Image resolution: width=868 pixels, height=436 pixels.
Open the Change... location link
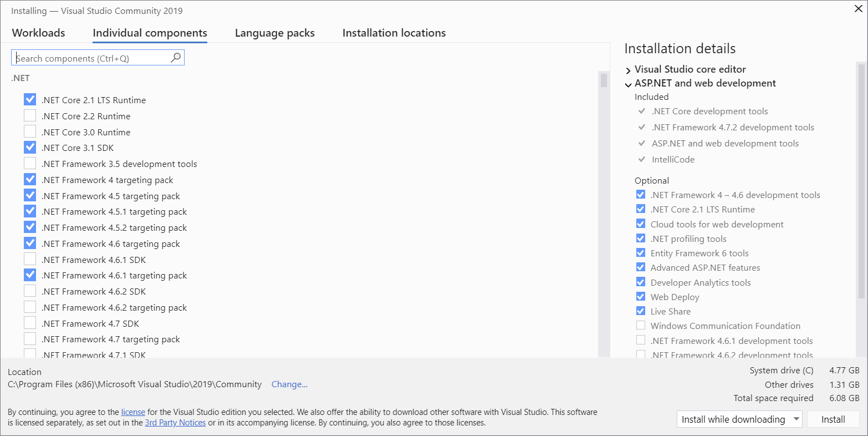pos(289,384)
